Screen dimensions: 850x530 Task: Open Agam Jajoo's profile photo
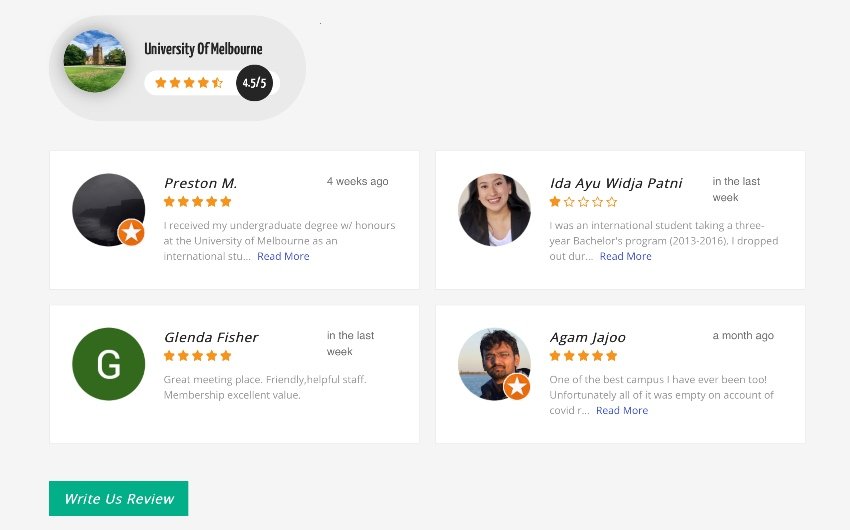click(494, 364)
